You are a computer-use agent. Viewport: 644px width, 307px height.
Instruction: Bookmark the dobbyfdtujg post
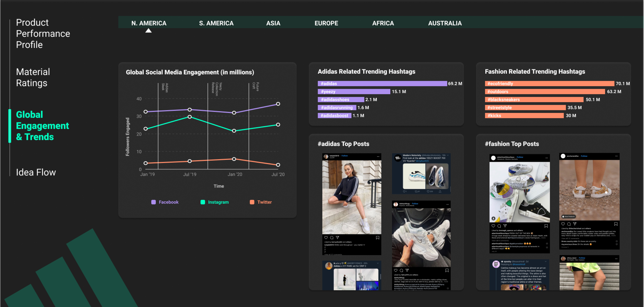447,270
